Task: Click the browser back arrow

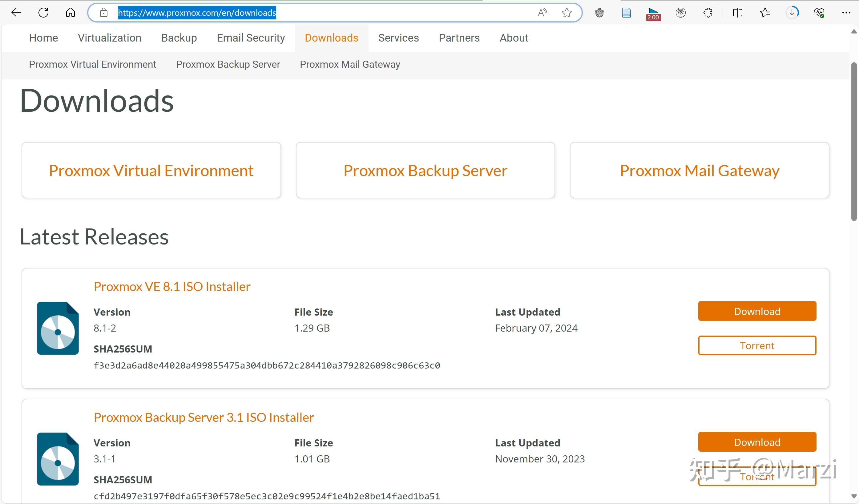Action: pos(16,13)
